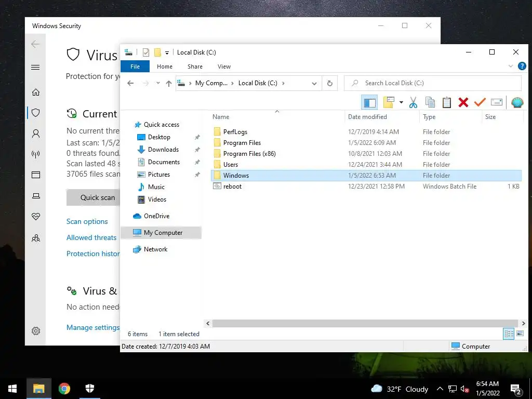
Task: Open Pictures in navigation pane
Action: (x=159, y=175)
